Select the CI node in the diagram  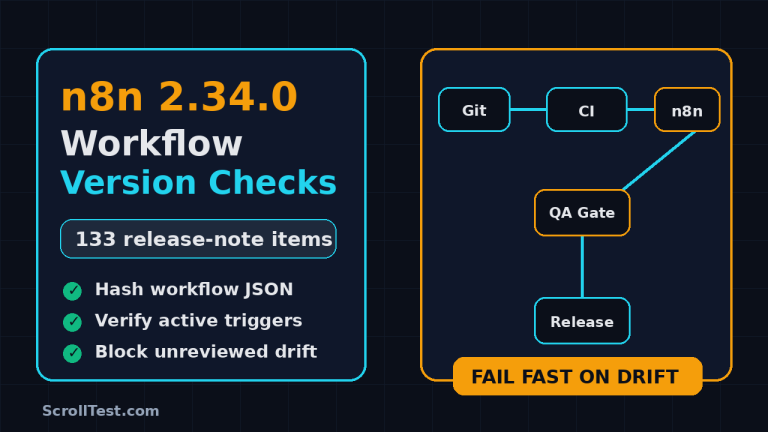click(587, 110)
